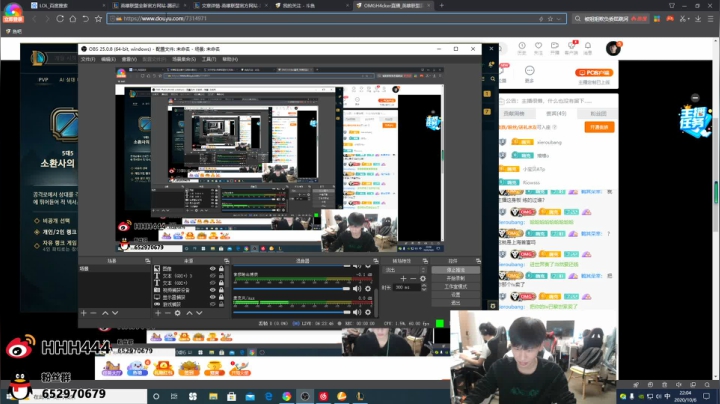Move selected source up in list
This screenshot has width=720, height=404.
[189, 313]
